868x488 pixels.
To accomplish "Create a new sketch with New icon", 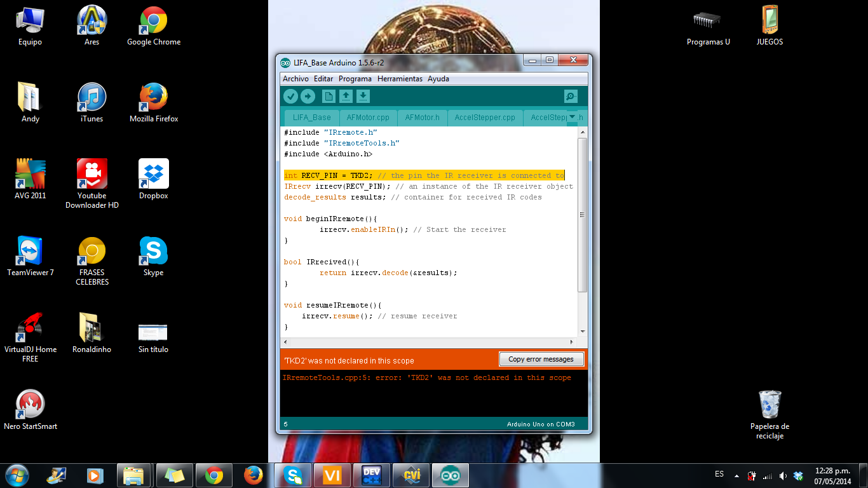I will 329,96.
